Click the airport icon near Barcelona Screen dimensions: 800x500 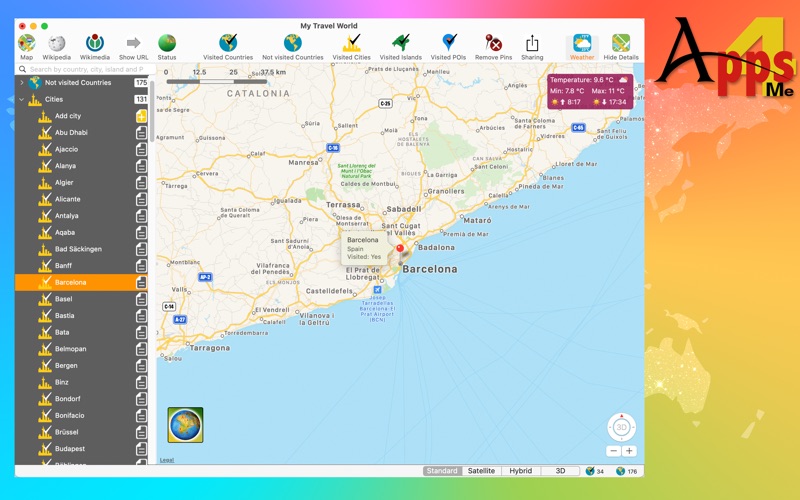pyautogui.click(x=377, y=290)
